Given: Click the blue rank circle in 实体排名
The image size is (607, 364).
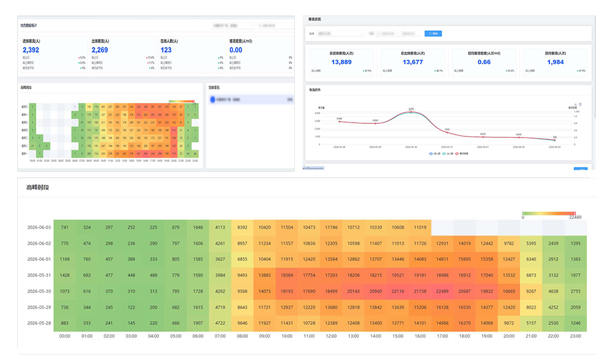Looking at the screenshot, I should [212, 100].
